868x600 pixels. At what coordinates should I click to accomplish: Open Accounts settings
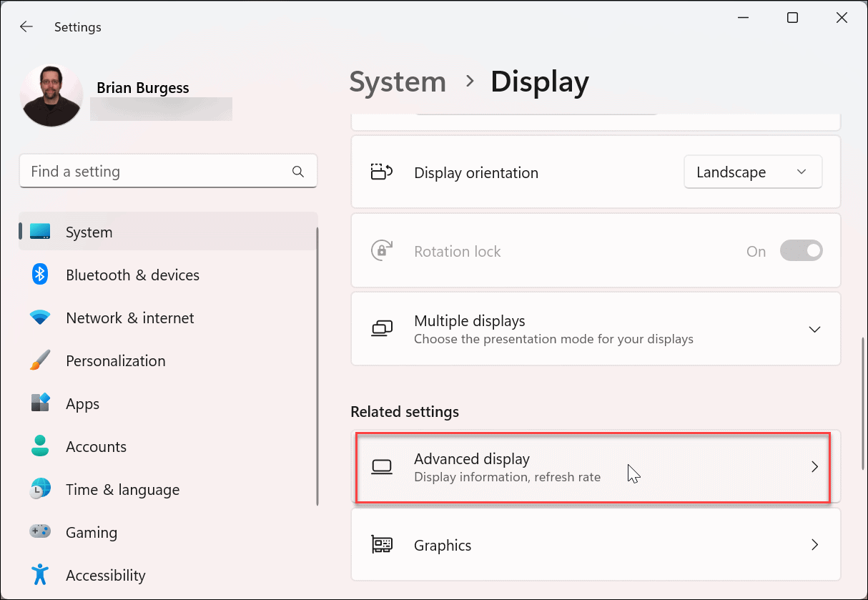(39, 446)
